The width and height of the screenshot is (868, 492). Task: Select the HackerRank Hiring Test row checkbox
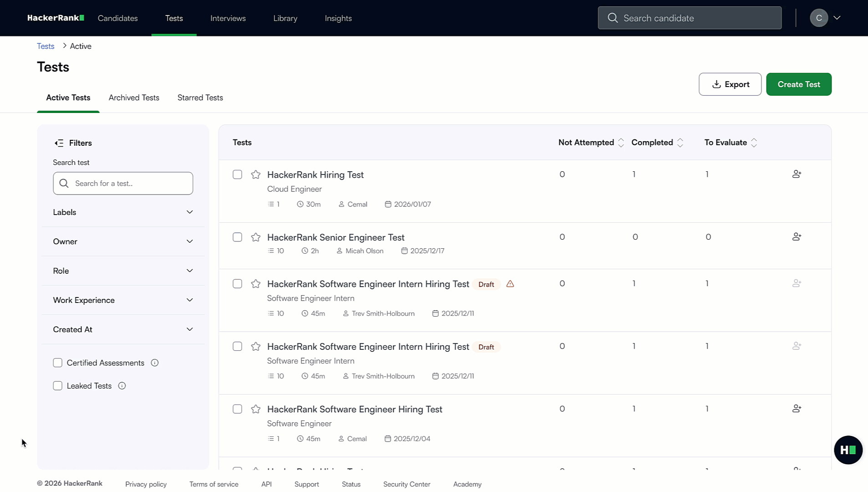[x=237, y=174]
